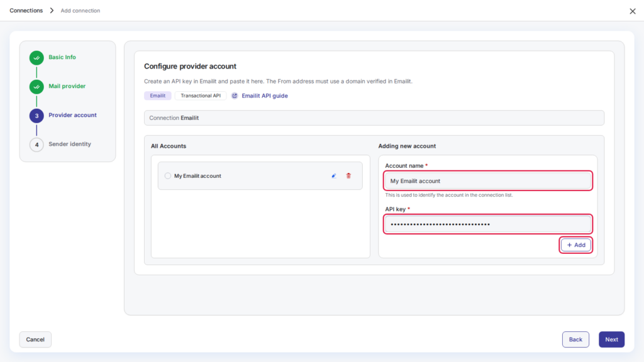This screenshot has width=644, height=362.
Task: Select step 3 Provider account circle
Action: 36,116
